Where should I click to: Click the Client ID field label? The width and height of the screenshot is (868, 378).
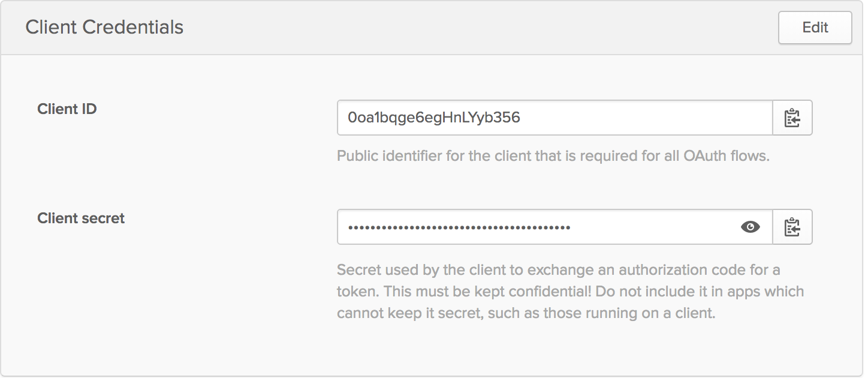(x=67, y=109)
